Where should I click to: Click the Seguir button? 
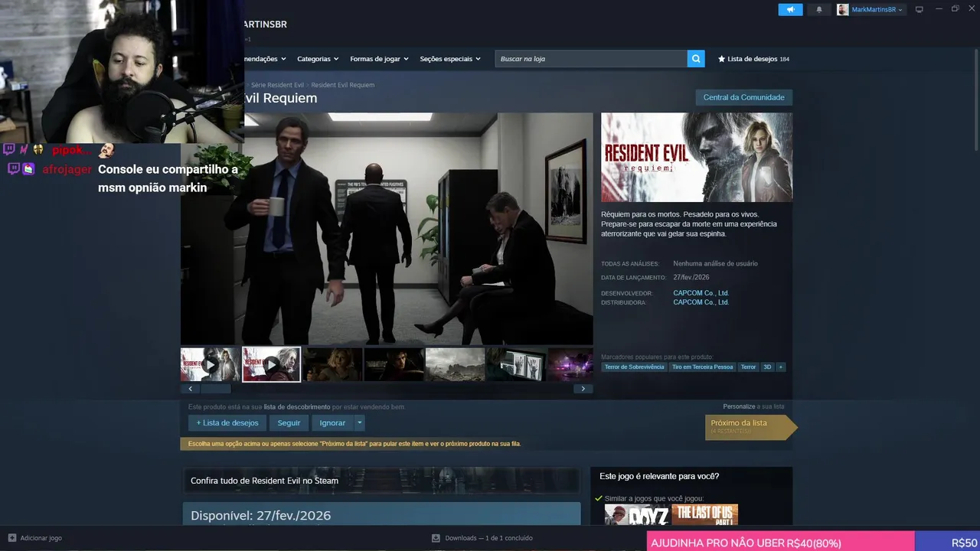(x=289, y=423)
